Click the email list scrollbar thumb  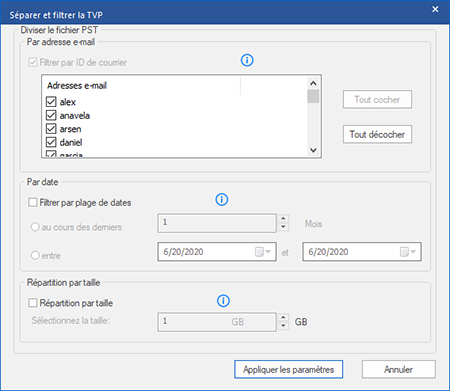click(x=313, y=96)
